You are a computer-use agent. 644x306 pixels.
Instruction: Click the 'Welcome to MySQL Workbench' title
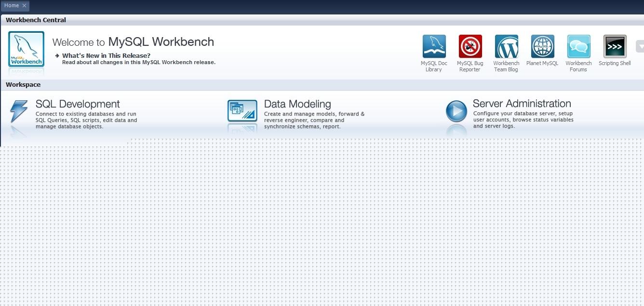pos(133,42)
